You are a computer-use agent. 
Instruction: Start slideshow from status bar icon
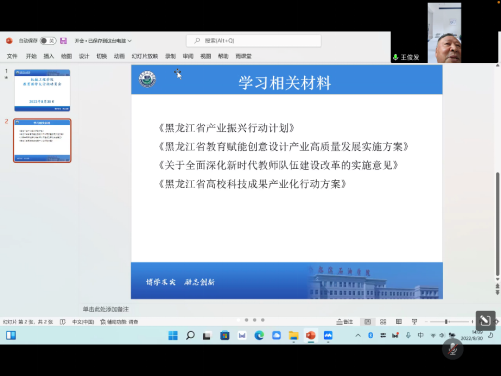tap(414, 322)
